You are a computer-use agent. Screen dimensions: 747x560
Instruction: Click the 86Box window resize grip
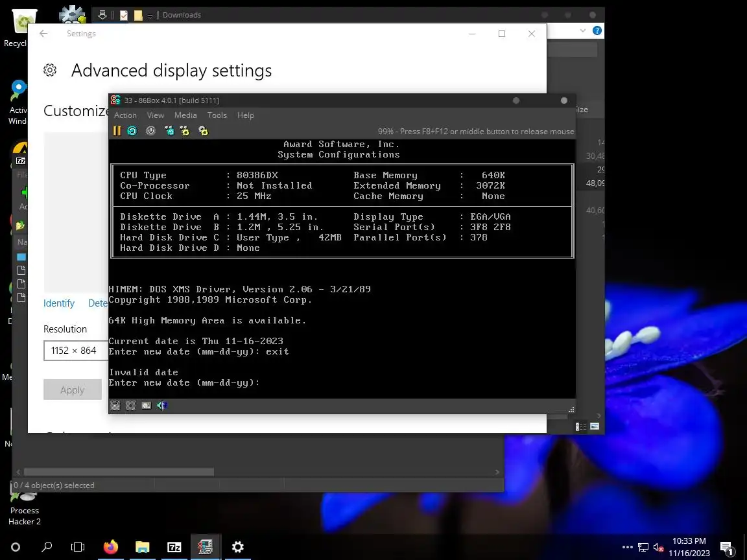[571, 410]
